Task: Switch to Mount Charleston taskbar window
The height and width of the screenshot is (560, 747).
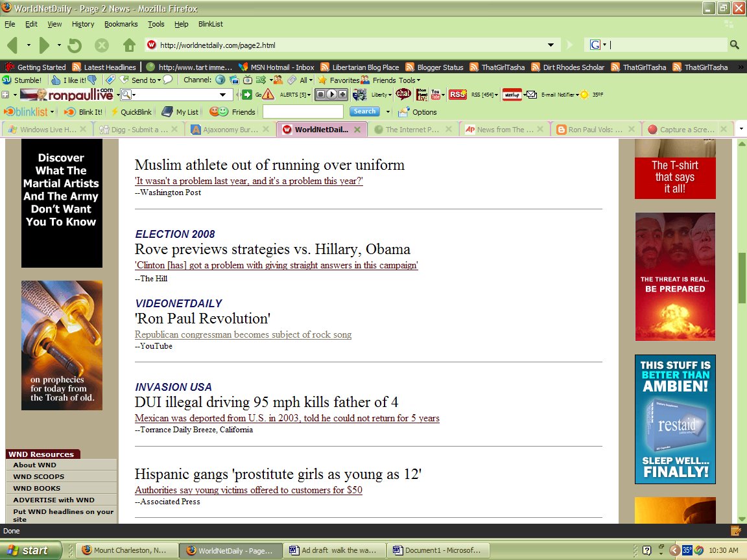Action: [126, 550]
